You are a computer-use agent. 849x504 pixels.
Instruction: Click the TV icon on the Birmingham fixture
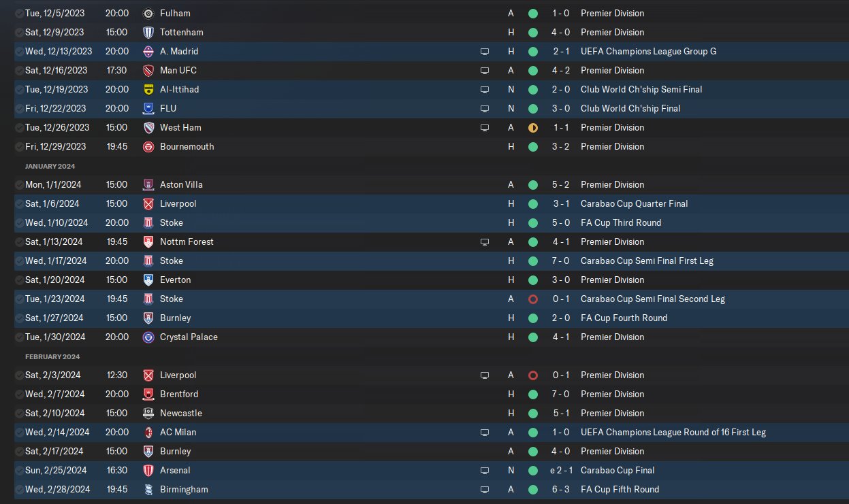tap(485, 489)
